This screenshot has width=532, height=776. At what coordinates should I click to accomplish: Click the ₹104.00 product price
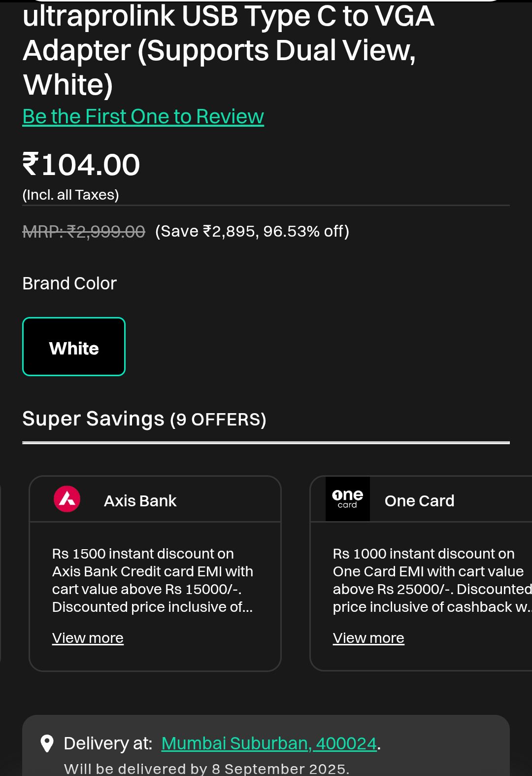82,165
